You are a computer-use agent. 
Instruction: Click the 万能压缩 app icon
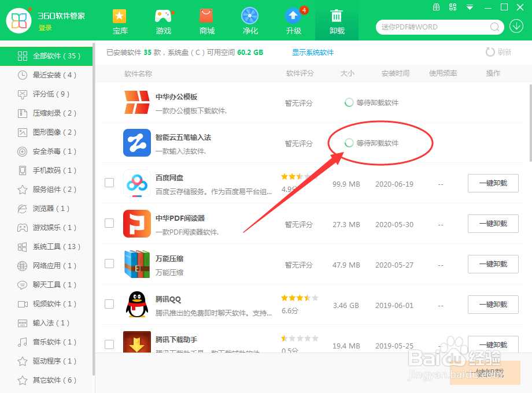click(136, 264)
